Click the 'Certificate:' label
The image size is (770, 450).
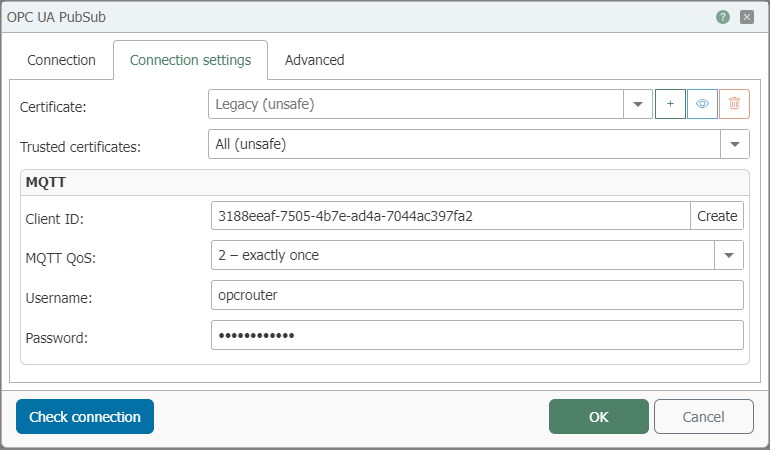(53, 107)
